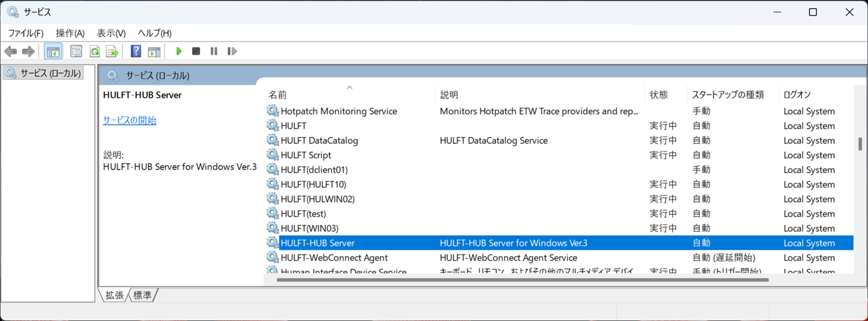Select the HULFT(WIN03) service name

[310, 229]
